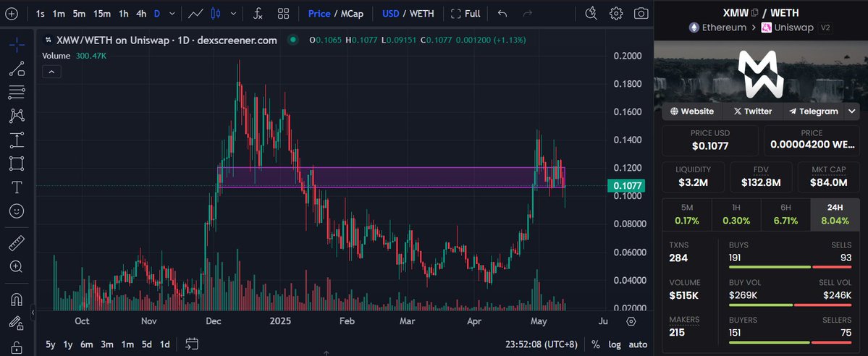Set timeframe to 15m
The image size is (868, 356).
pyautogui.click(x=102, y=14)
